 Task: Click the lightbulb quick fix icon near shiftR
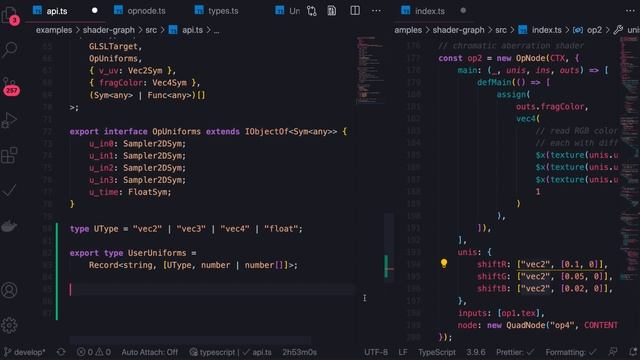coord(444,264)
